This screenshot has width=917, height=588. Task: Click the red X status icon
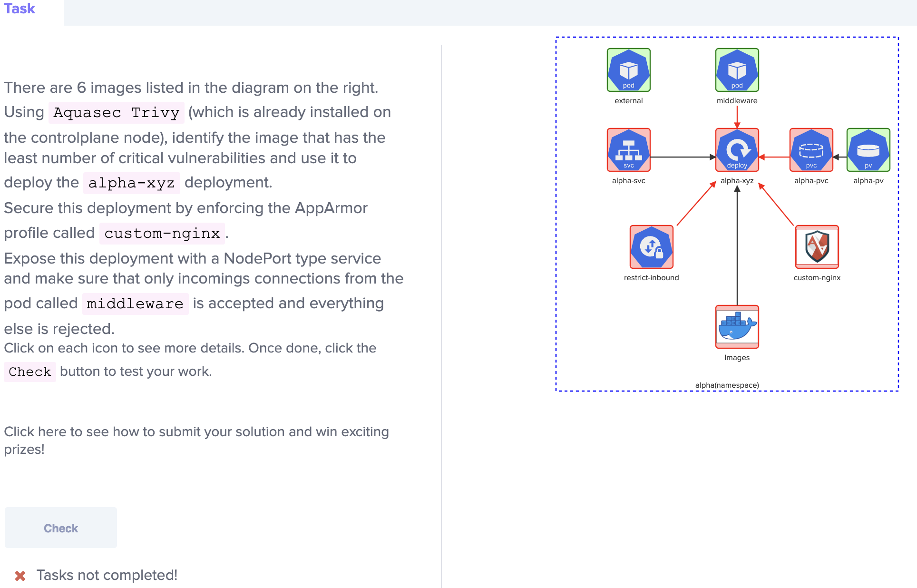click(20, 576)
